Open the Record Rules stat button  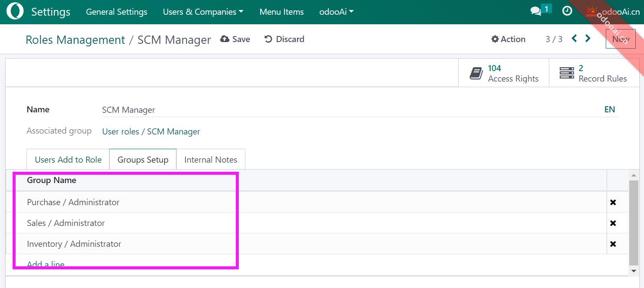point(594,73)
